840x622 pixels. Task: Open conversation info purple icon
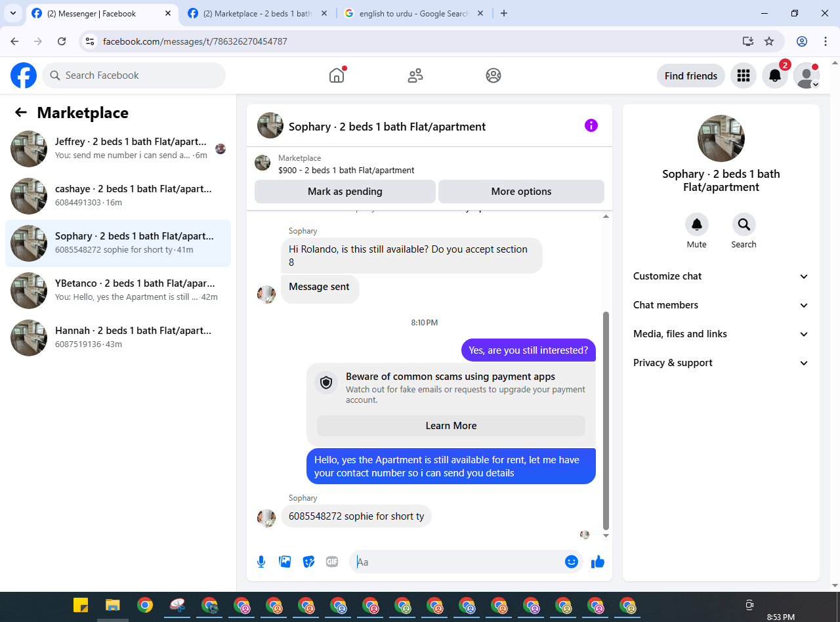(x=591, y=125)
